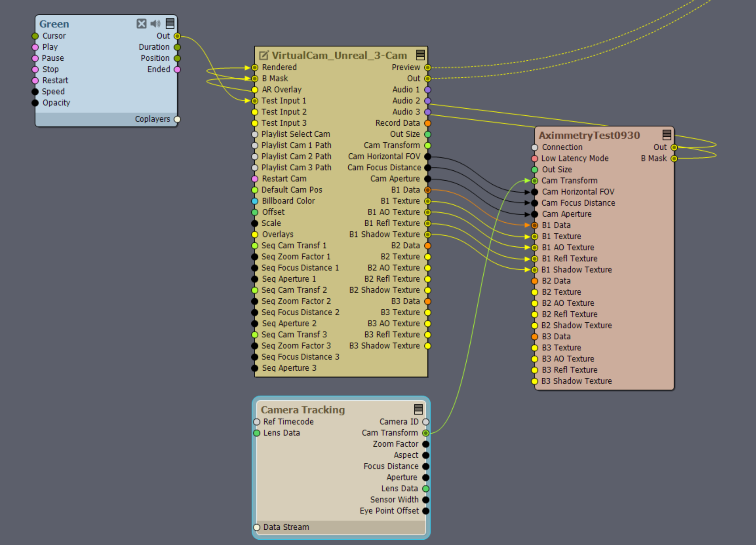Click the Out Size output pin on VirtualCam node

click(427, 134)
